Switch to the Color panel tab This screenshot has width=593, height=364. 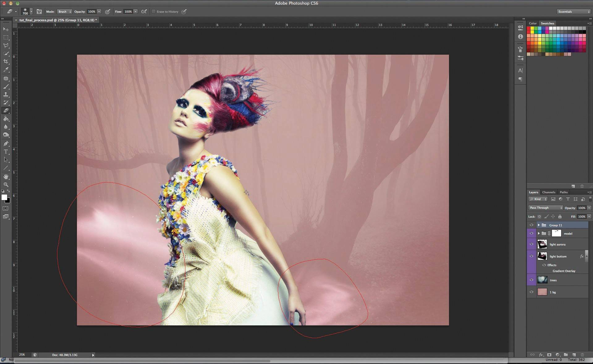[x=532, y=23]
